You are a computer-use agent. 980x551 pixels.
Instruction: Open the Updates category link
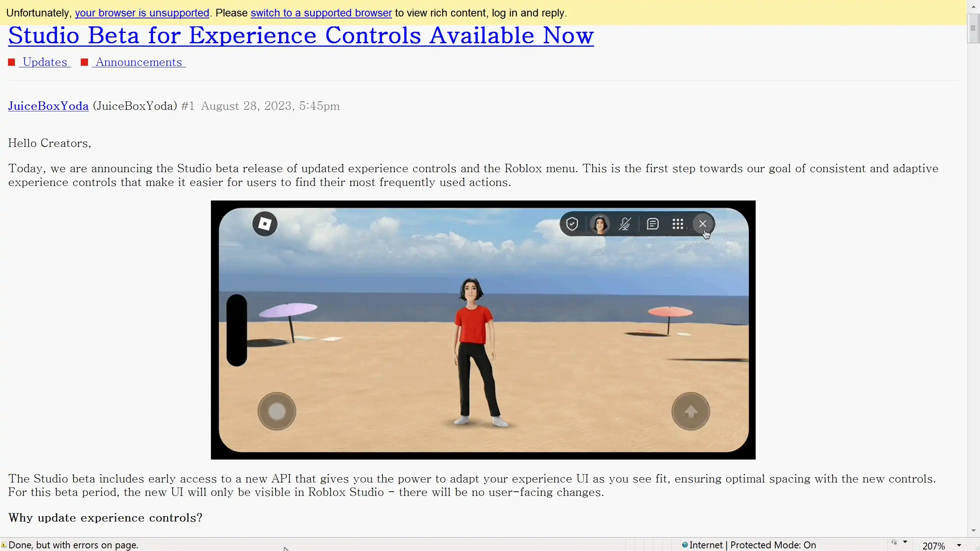(45, 62)
